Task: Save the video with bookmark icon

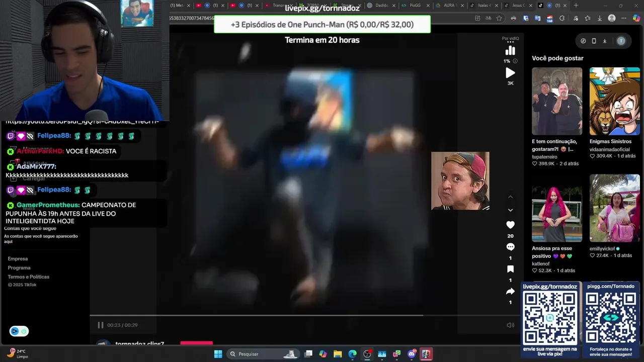Action: pos(510,269)
